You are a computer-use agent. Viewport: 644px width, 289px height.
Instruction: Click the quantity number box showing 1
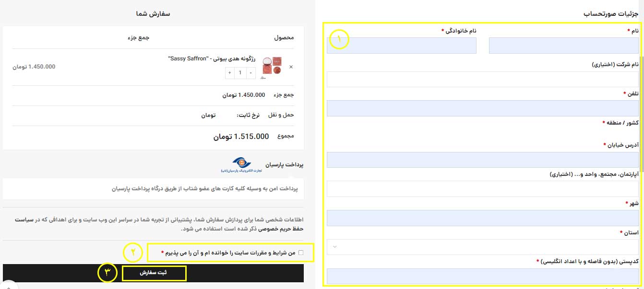240,73
